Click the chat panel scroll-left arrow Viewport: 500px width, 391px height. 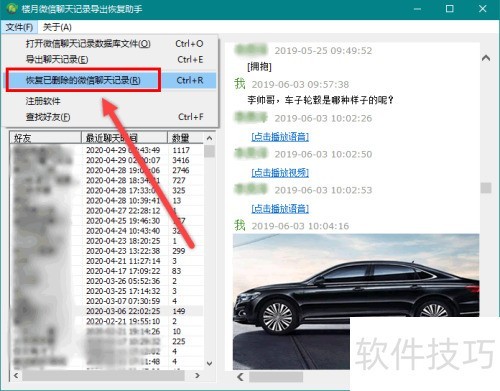240,377
